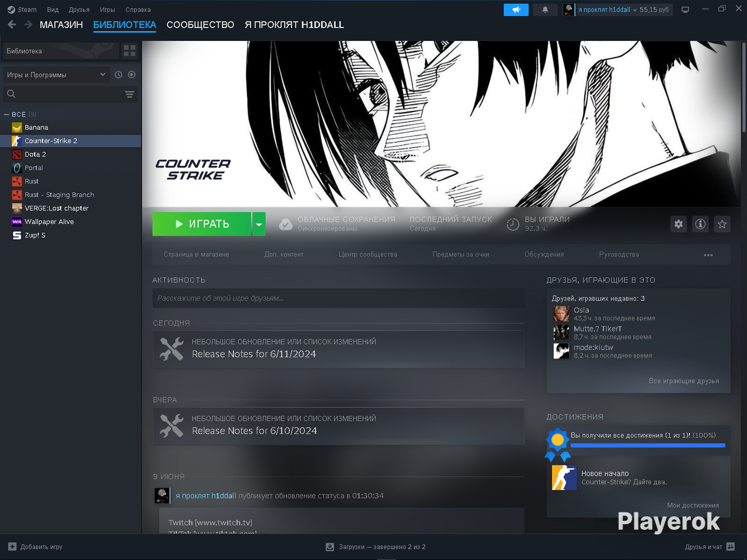Filter library by ready to play

pyautogui.click(x=132, y=74)
